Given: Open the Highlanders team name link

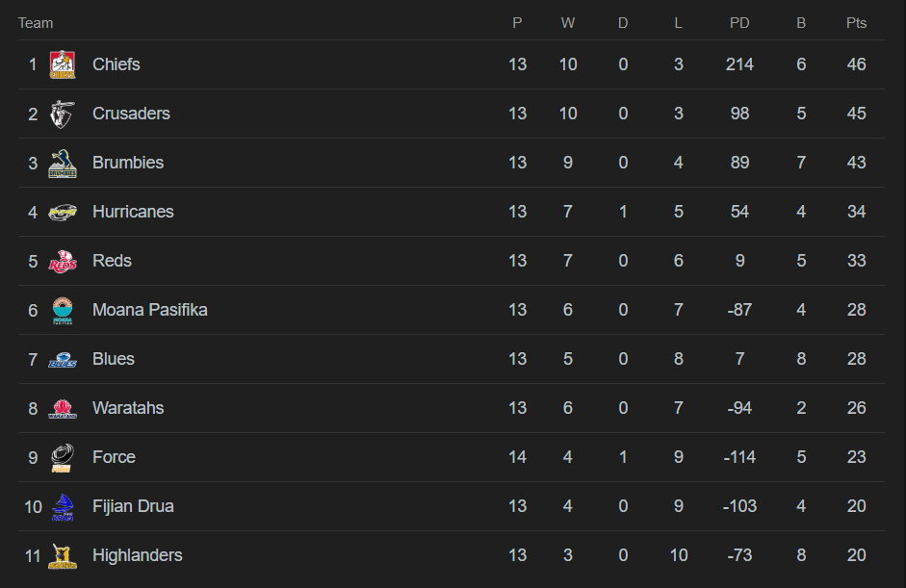Looking at the screenshot, I should pyautogui.click(x=137, y=555).
